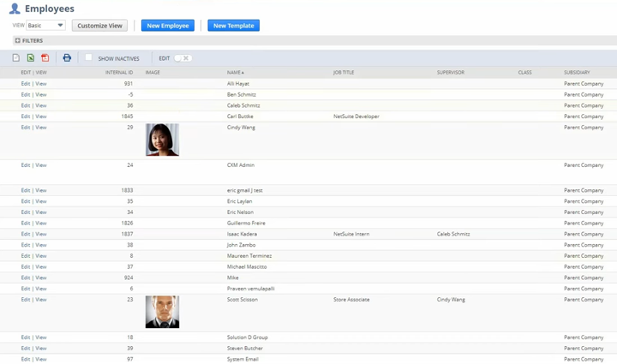View the Cindy Wang record
617x364 pixels.
click(x=41, y=128)
